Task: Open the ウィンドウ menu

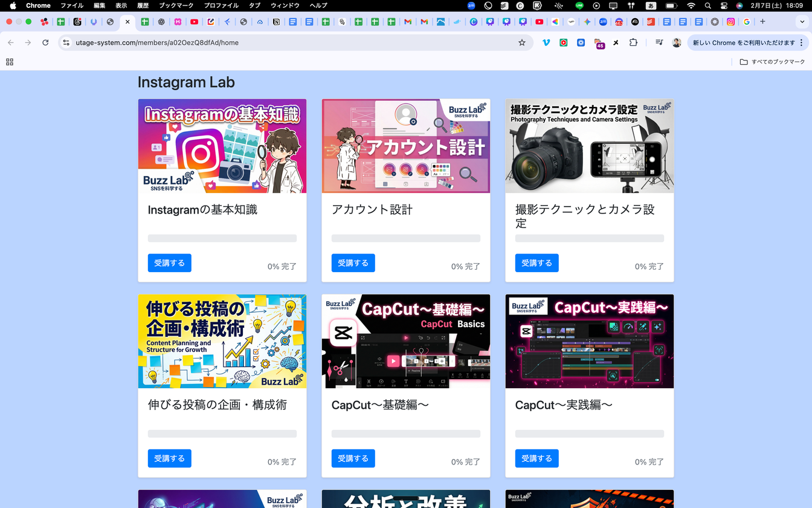Action: 285,5
